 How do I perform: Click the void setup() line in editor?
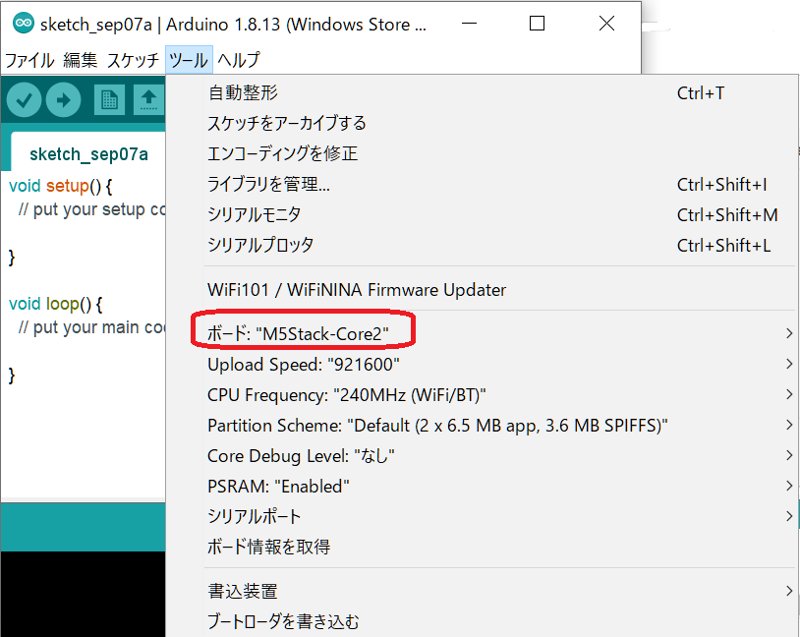pos(61,186)
